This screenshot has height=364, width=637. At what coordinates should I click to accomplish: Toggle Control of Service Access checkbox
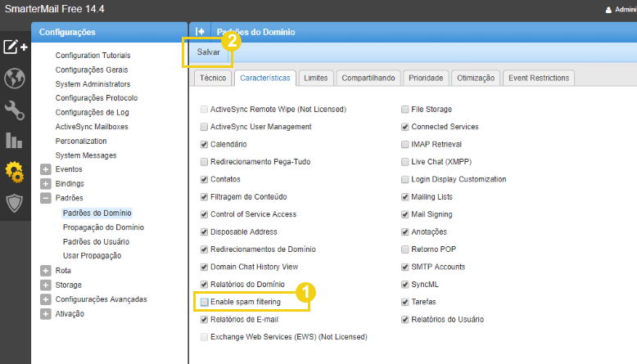[205, 214]
